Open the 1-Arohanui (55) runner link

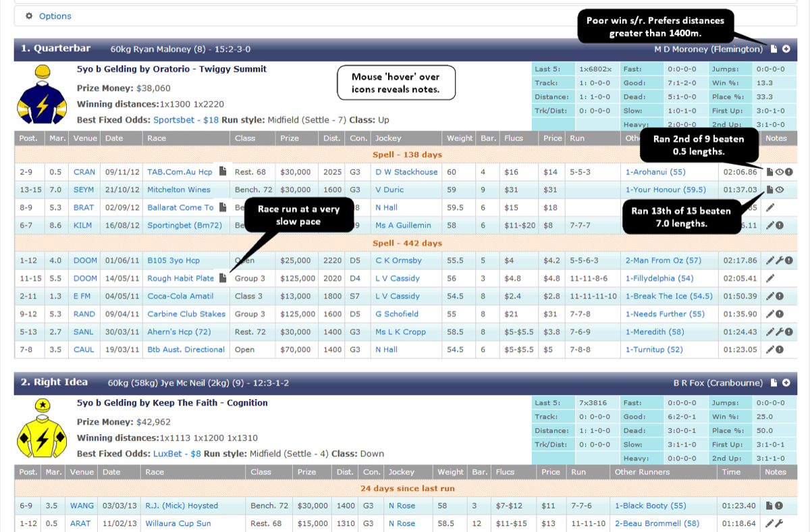(655, 172)
